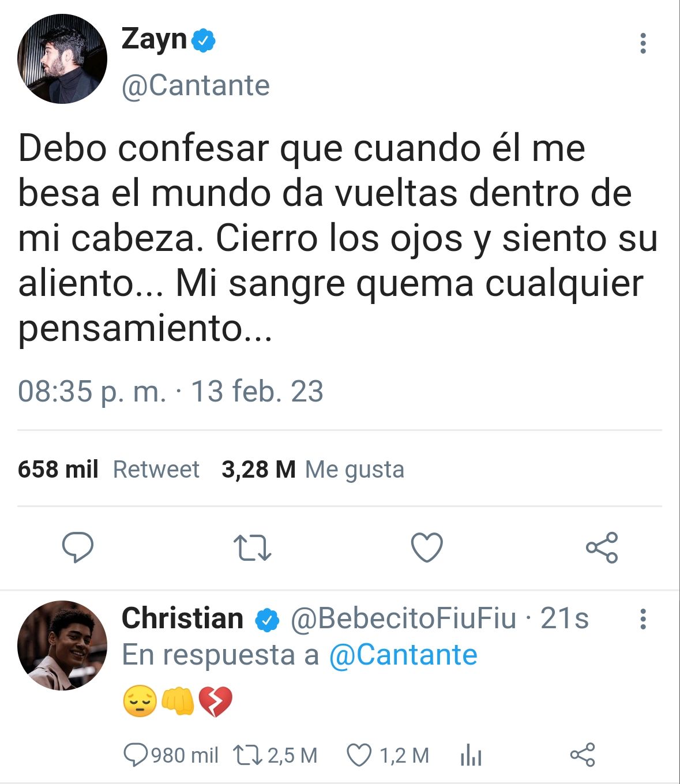
Task: View analytics bar chart icon on reply
Action: [471, 755]
